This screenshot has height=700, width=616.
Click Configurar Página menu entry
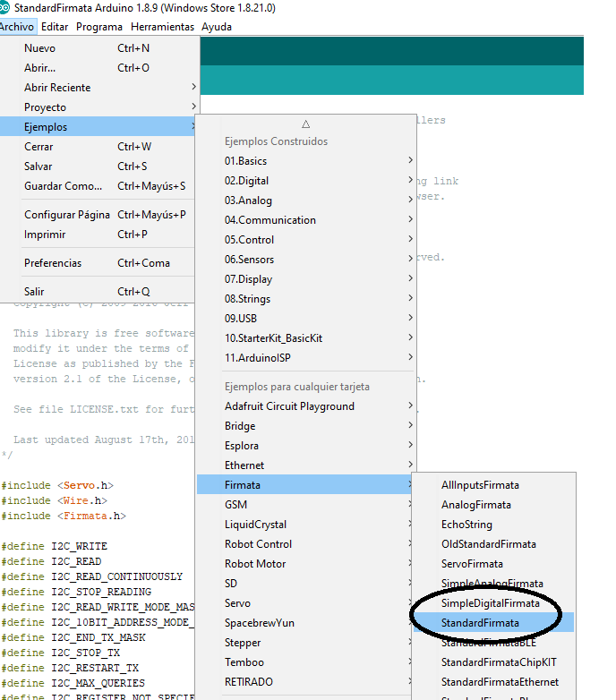(x=67, y=215)
